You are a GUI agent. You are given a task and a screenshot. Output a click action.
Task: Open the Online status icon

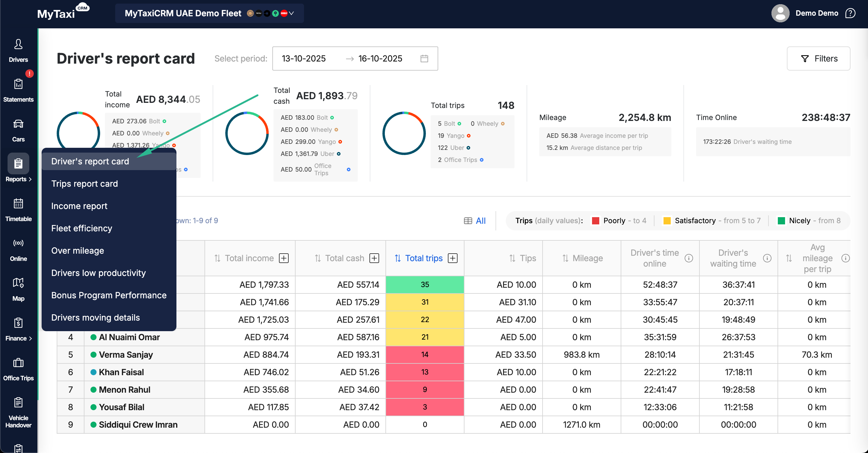pyautogui.click(x=18, y=243)
